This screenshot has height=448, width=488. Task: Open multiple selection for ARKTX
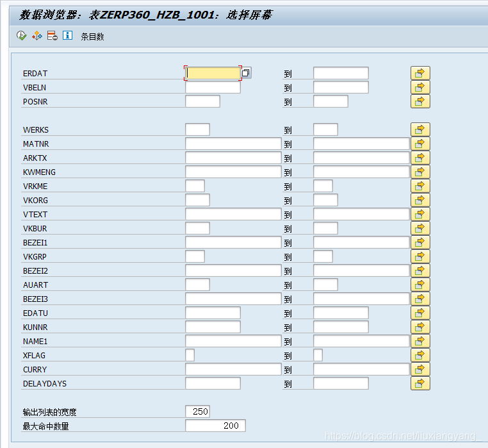[x=420, y=158]
